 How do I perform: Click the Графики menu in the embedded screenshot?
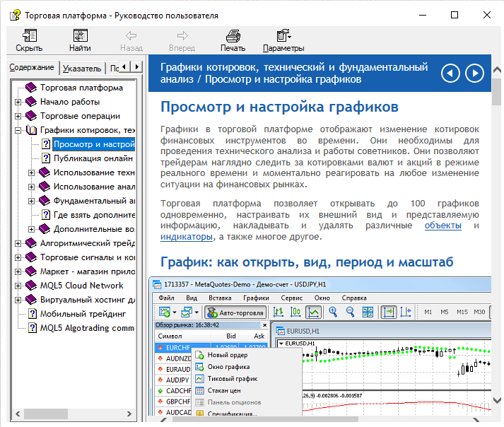(256, 298)
